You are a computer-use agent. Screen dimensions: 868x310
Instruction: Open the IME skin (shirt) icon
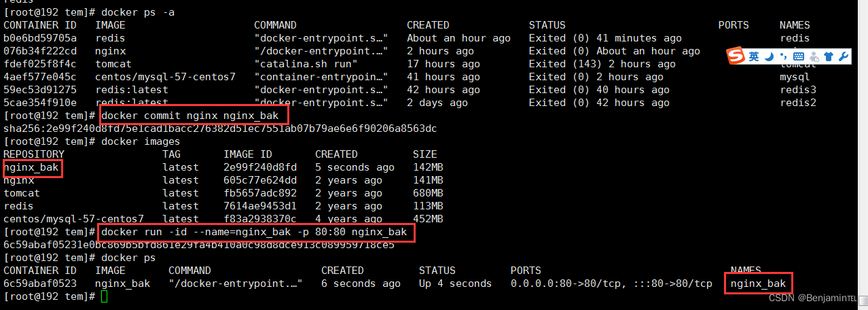click(828, 57)
